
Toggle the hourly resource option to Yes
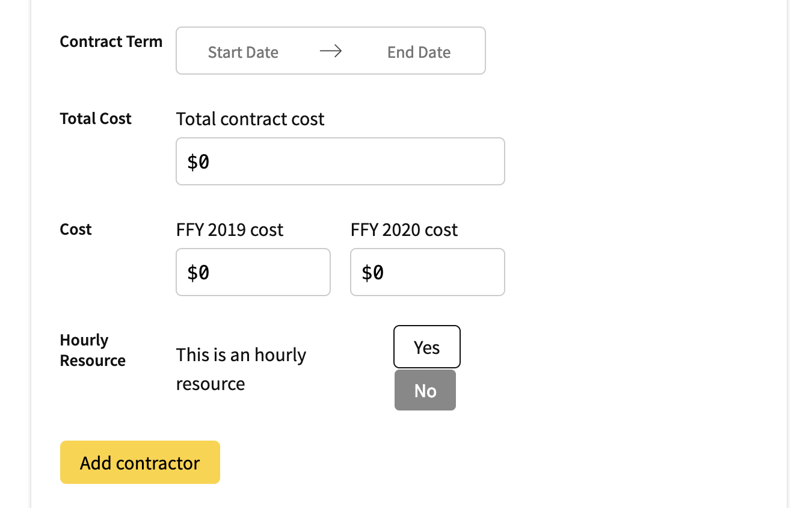[426, 347]
